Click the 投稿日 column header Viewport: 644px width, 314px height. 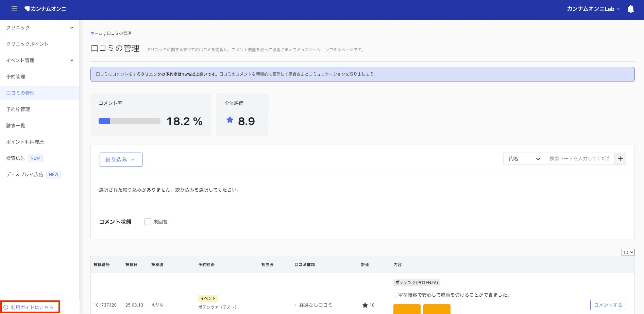click(131, 265)
